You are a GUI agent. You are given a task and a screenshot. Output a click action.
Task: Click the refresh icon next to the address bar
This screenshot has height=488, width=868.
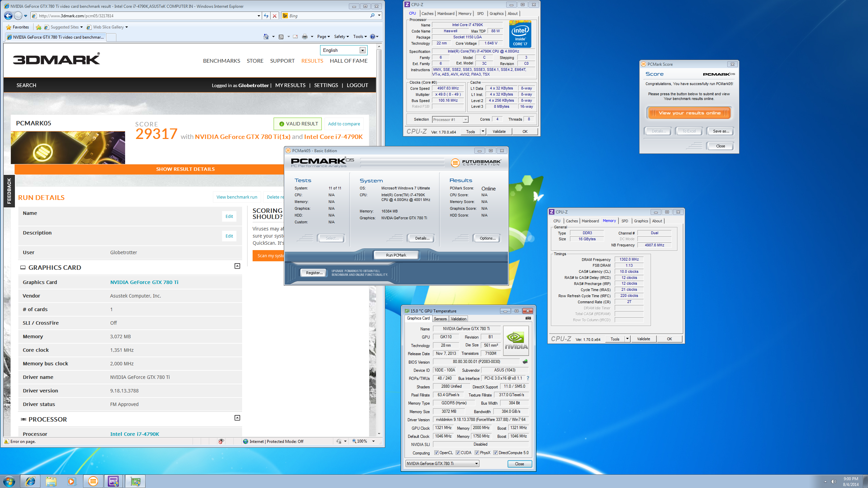266,16
